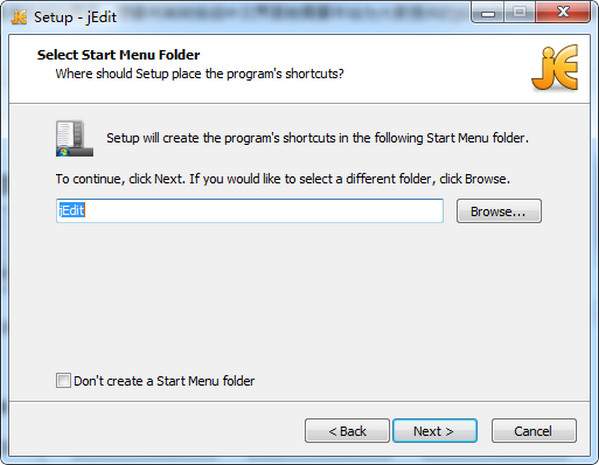The width and height of the screenshot is (599, 465).
Task: Click the "To continue, click Next" instruction line
Action: pyautogui.click(x=283, y=179)
